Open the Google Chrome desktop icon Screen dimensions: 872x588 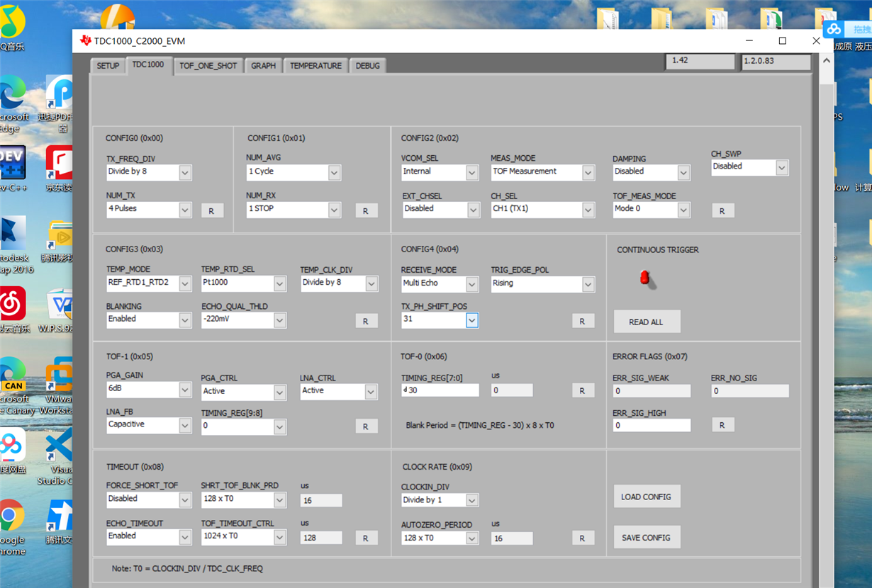pos(11,528)
